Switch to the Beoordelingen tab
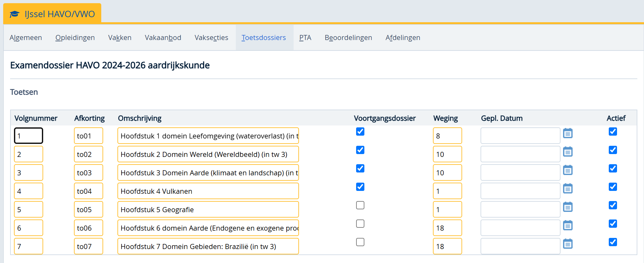This screenshot has width=644, height=263. click(348, 37)
